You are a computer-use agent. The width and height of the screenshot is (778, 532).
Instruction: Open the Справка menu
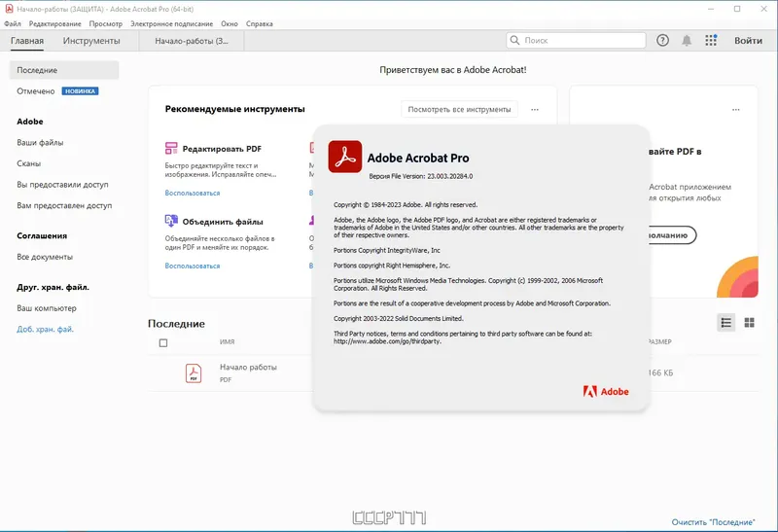coord(260,23)
